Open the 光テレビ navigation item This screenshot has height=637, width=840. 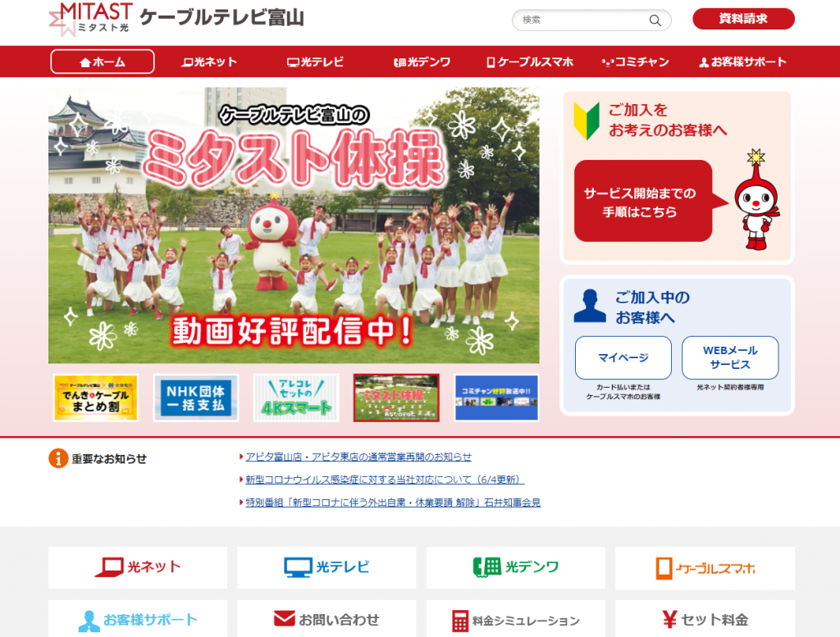click(x=315, y=62)
